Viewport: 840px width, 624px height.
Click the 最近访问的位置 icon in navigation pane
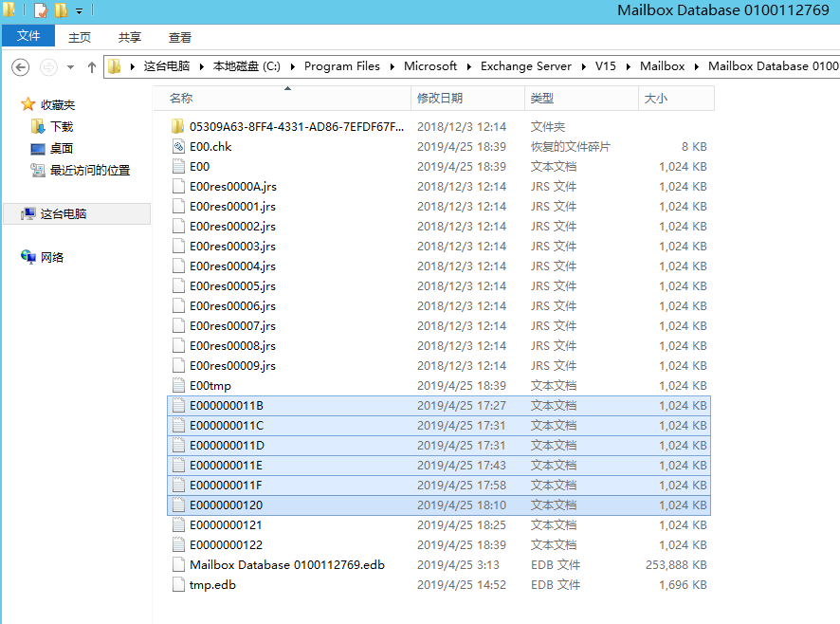[38, 171]
